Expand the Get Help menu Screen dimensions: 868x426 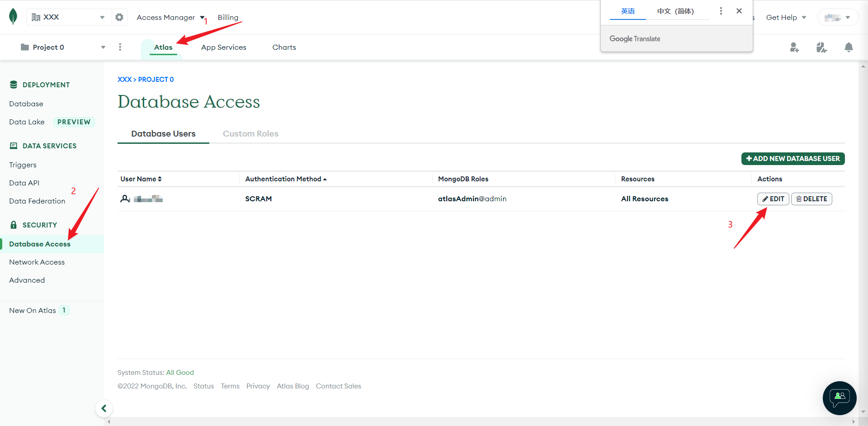tap(786, 17)
